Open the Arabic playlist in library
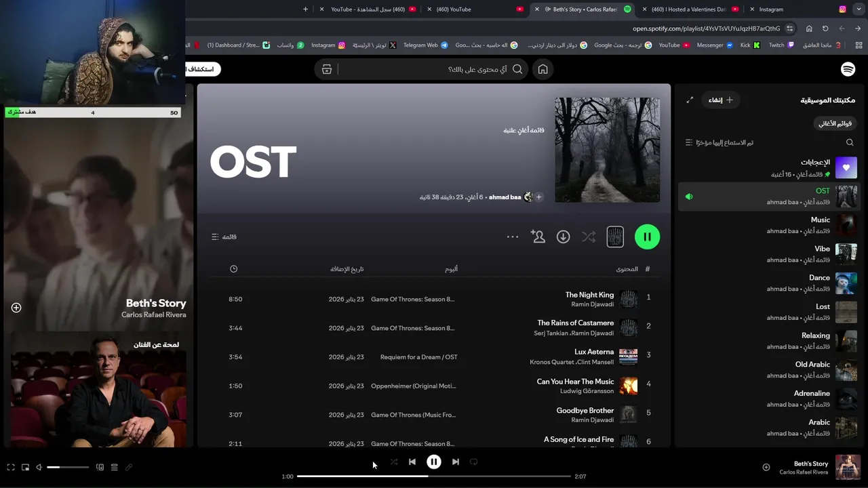Viewport: 868px width, 488px height. [x=768, y=428]
